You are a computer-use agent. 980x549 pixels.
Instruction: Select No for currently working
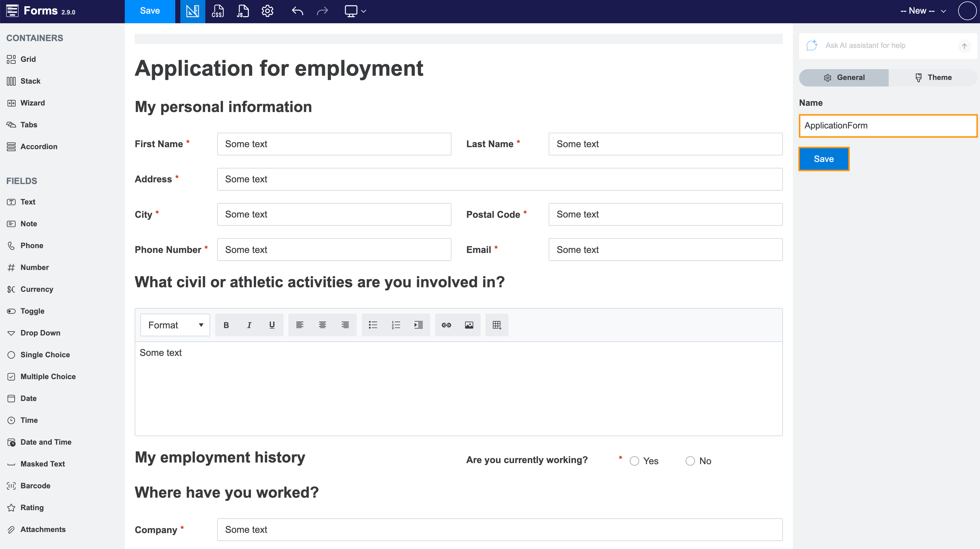[690, 461]
